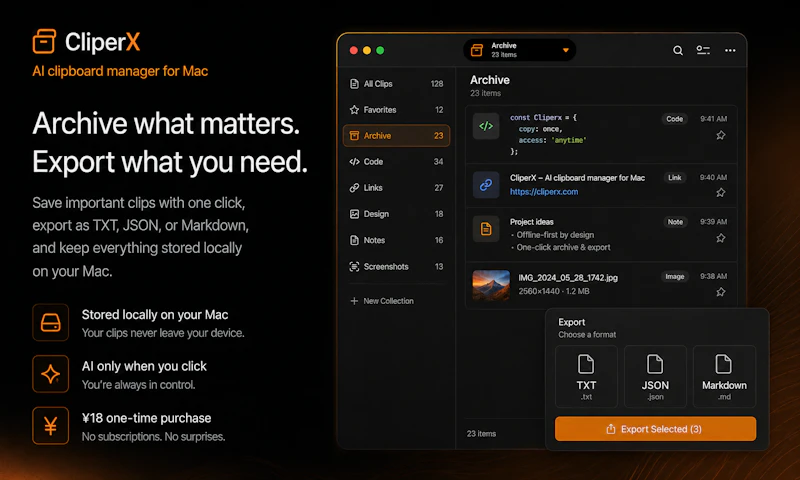Screen dimensions: 800x480
Task: Click the Favorites star icon in sidebar
Action: point(354,110)
